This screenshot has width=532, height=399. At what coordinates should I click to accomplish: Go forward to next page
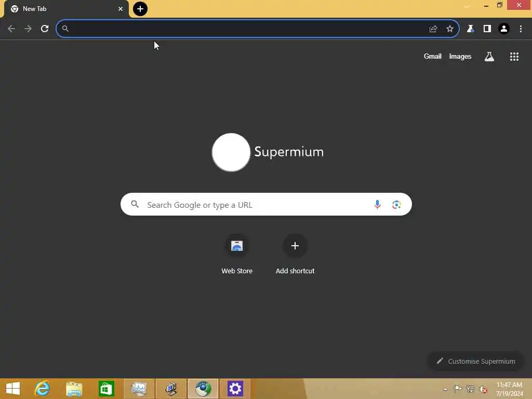tap(28, 29)
